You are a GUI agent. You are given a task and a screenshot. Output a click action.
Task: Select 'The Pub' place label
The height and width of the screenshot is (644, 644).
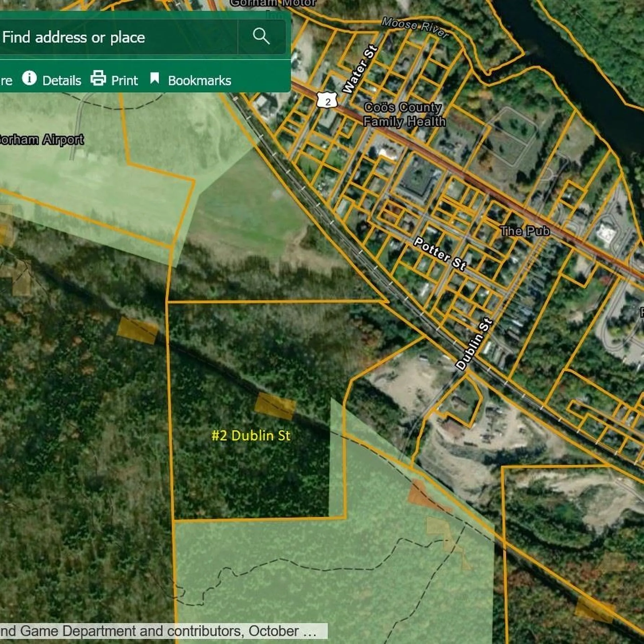point(525,231)
